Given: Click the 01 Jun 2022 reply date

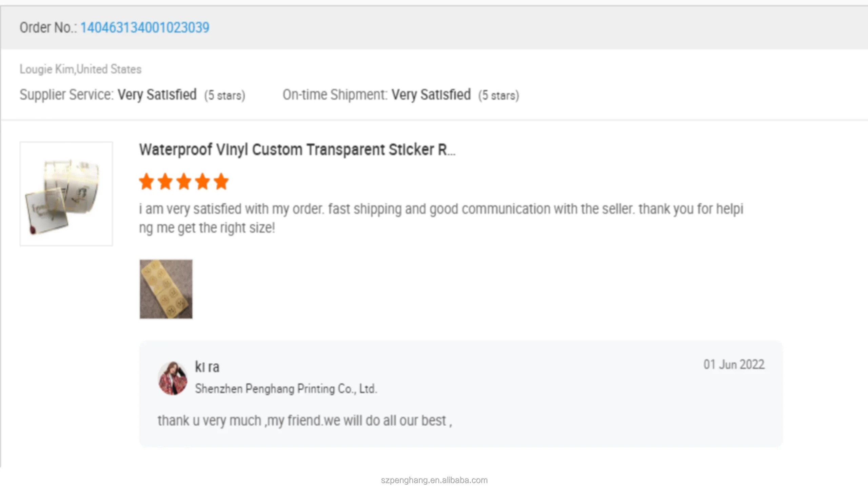Looking at the screenshot, I should (734, 365).
